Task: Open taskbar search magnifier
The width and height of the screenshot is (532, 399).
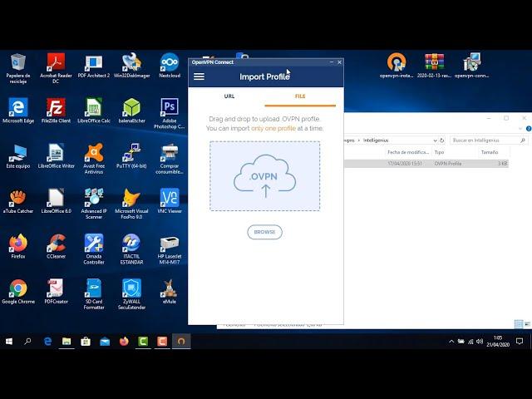Action: 27,342
